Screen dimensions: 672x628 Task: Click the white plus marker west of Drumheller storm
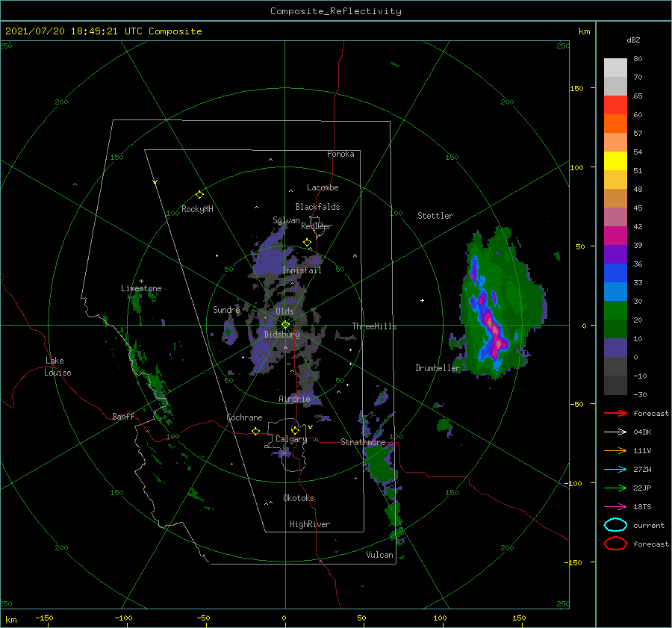422,300
